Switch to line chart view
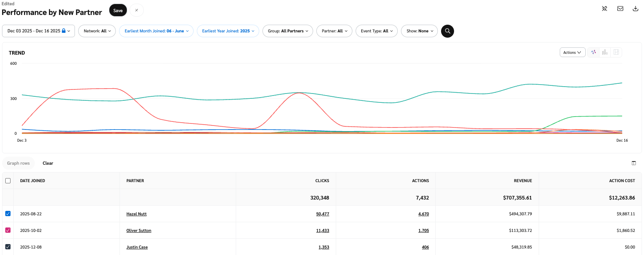644x255 pixels. pos(593,52)
